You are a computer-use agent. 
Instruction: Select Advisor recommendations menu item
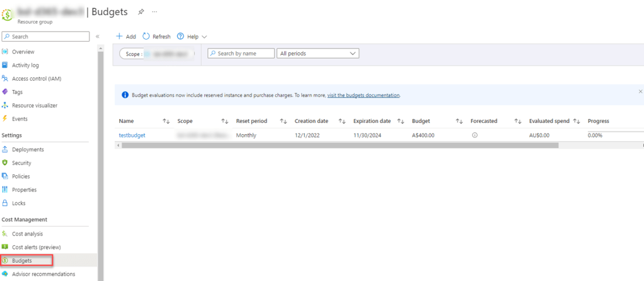[43, 274]
